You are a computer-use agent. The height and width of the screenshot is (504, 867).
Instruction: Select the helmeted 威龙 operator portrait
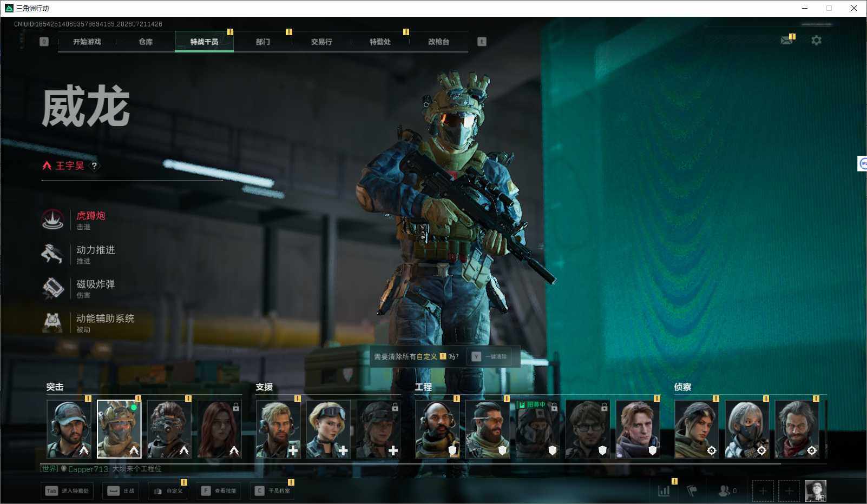coord(119,429)
